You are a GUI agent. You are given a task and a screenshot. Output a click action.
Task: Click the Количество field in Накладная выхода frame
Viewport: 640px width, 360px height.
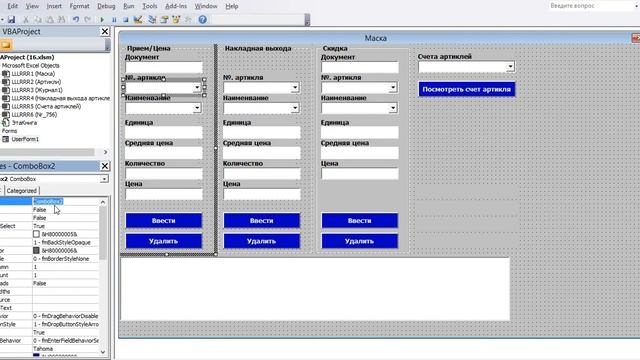(x=262, y=173)
